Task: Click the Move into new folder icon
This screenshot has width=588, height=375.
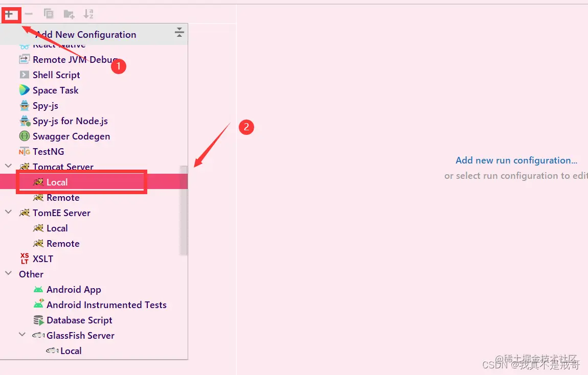Action: (x=69, y=14)
